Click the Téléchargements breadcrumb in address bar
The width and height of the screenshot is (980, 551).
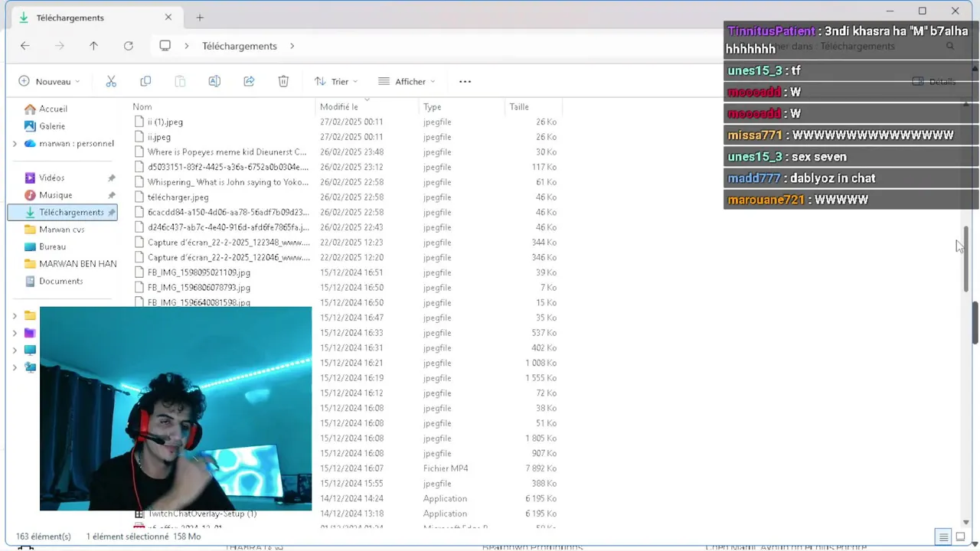[x=240, y=46]
